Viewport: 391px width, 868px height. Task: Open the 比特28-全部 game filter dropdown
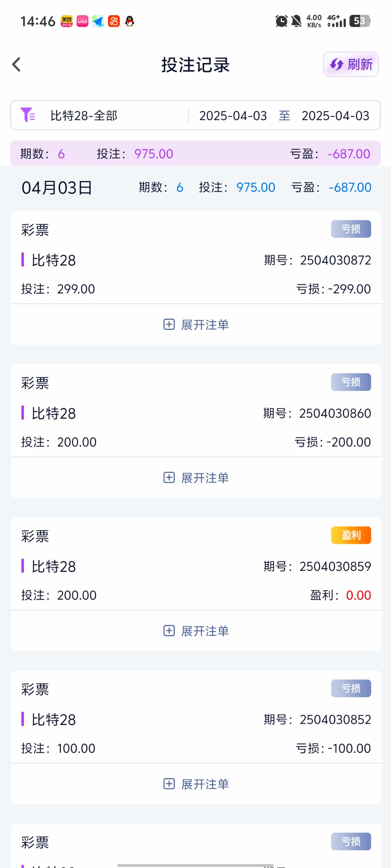[84, 116]
